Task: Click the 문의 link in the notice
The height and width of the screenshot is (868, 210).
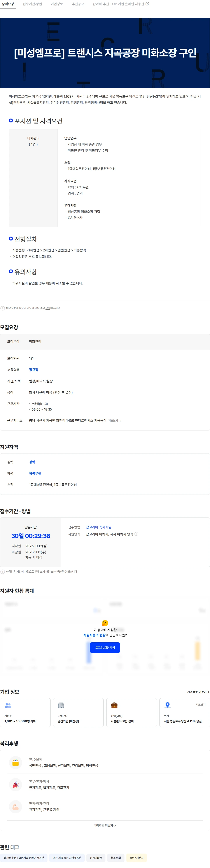Action: [48, 308]
